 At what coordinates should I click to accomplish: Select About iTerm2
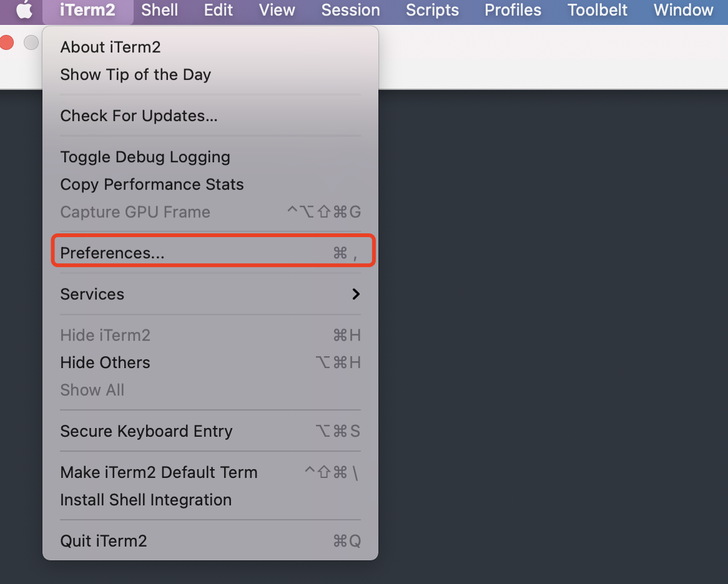tap(111, 47)
